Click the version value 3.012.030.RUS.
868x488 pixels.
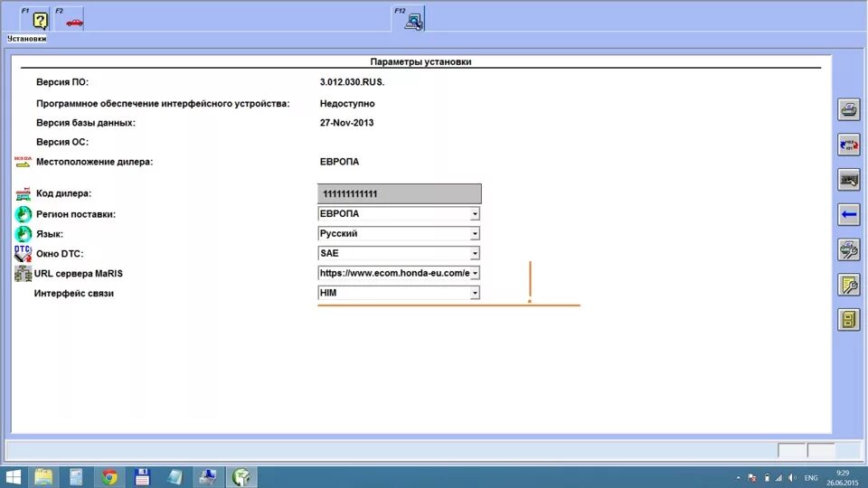coord(352,82)
